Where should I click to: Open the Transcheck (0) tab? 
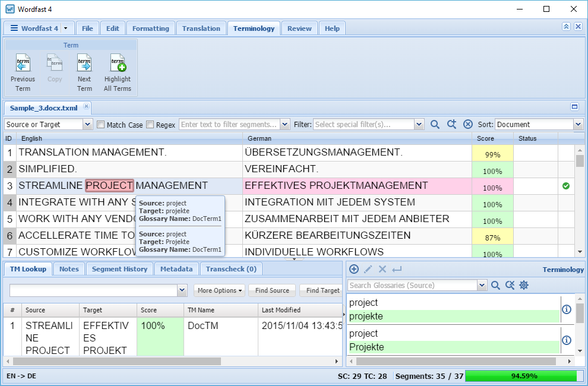(231, 269)
